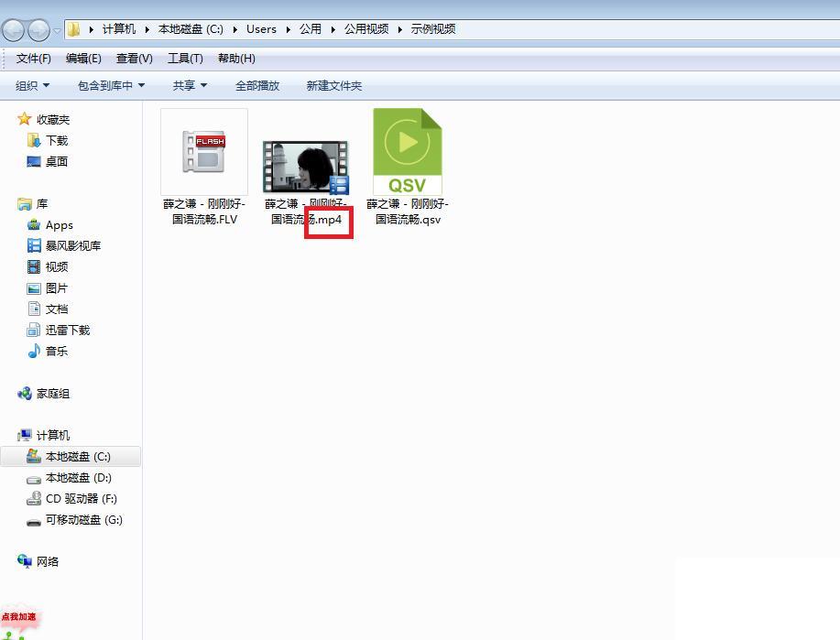
Task: Click the 桌面 desktop icon
Action: (34, 161)
